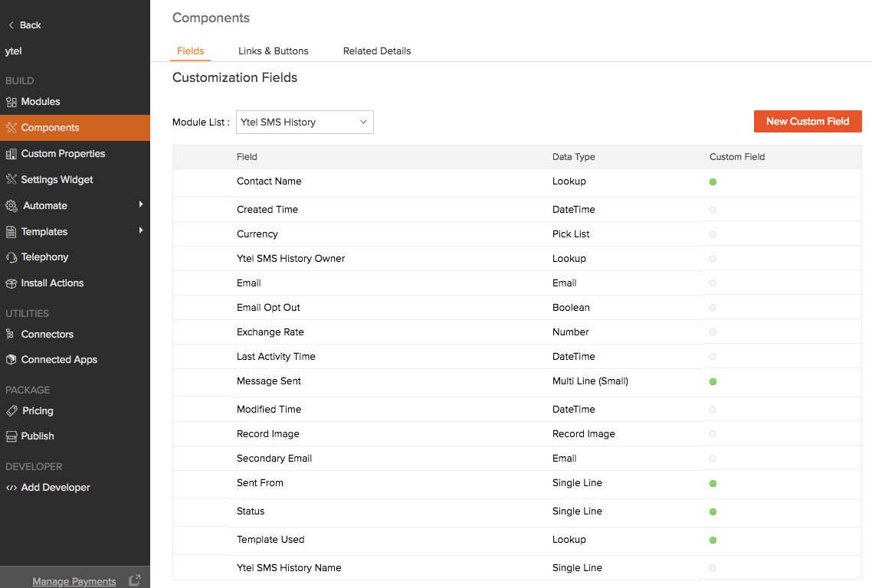Screen dimensions: 872x588
Task: Open Pricing in the sidebar
Action: [x=38, y=410]
